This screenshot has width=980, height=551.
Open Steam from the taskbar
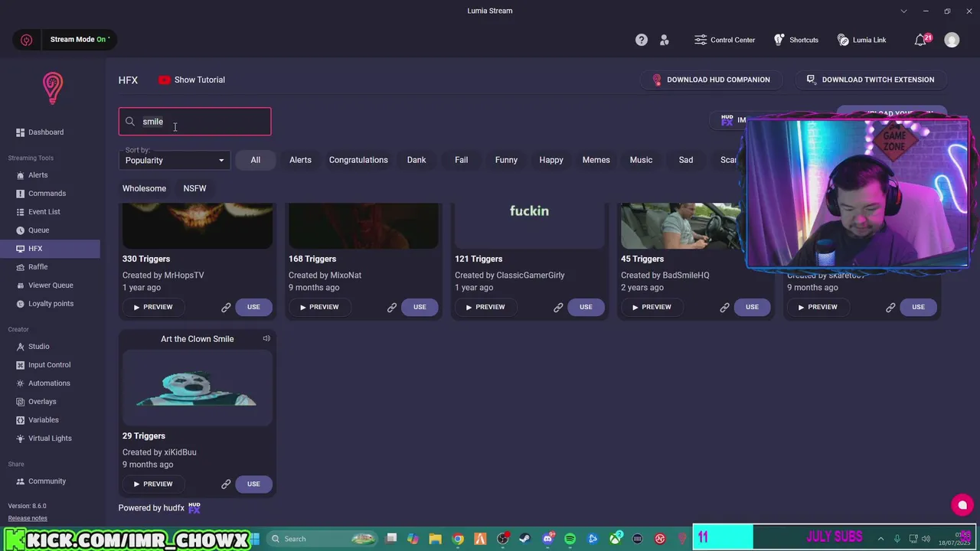[524, 539]
